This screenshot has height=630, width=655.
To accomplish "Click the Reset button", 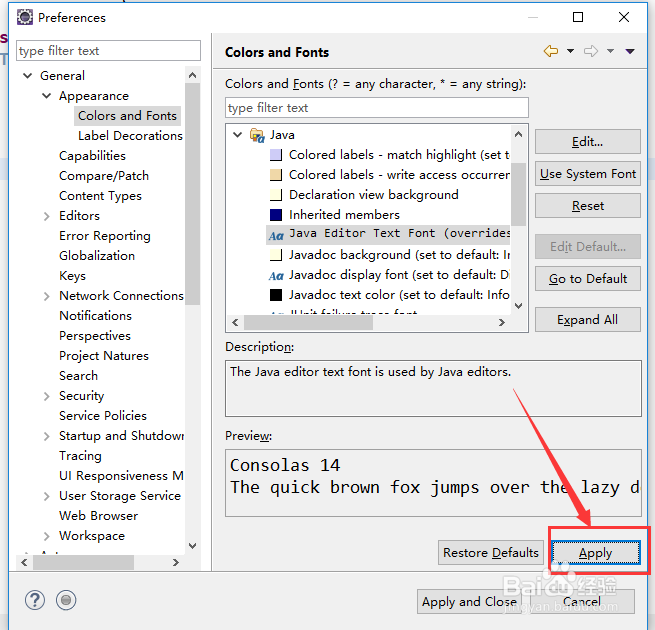I will [587, 206].
